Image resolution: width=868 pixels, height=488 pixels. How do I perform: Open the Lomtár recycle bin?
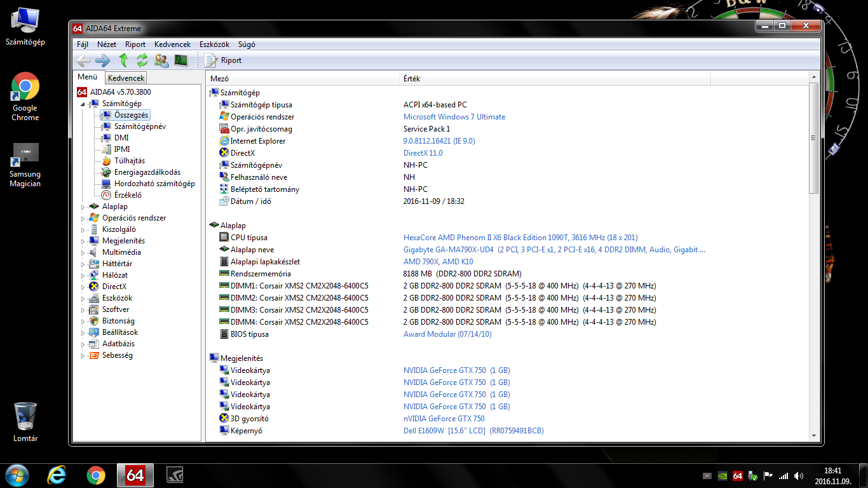tap(25, 421)
